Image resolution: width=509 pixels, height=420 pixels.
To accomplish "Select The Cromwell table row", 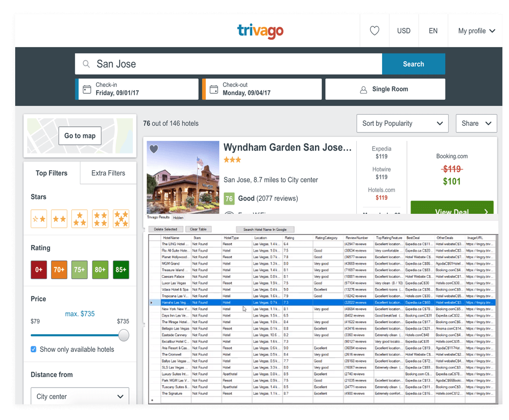I will [322, 354].
